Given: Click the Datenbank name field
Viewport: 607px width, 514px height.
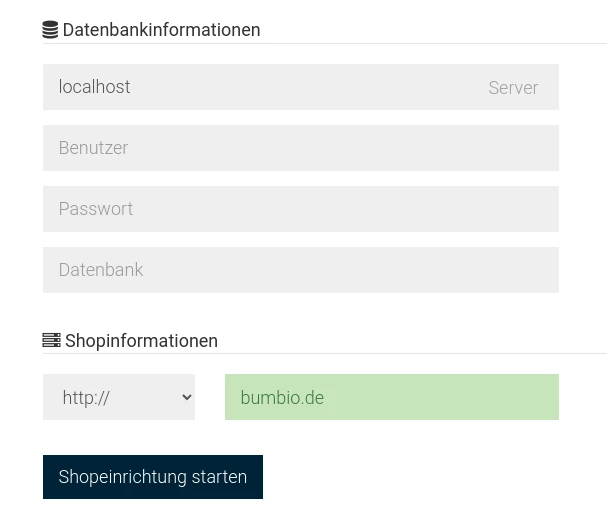Looking at the screenshot, I should coord(301,270).
